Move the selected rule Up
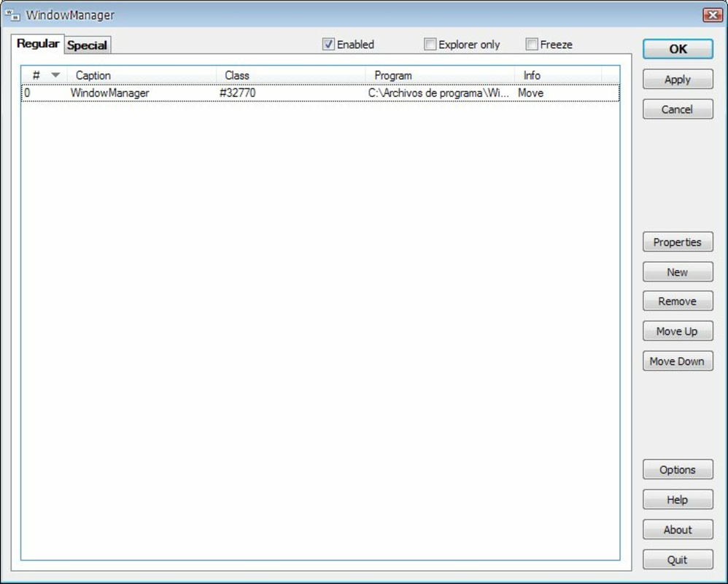 click(x=678, y=331)
